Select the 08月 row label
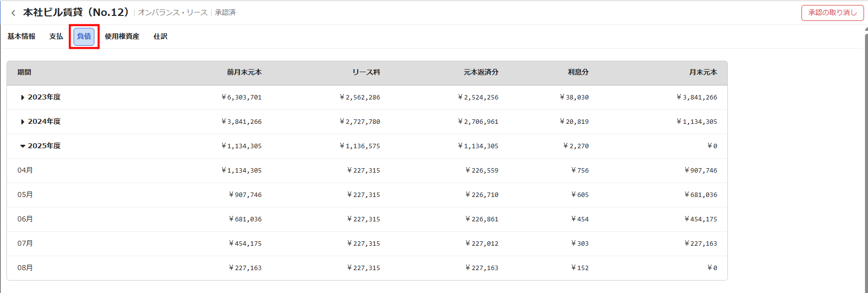868x293 pixels. [25, 268]
